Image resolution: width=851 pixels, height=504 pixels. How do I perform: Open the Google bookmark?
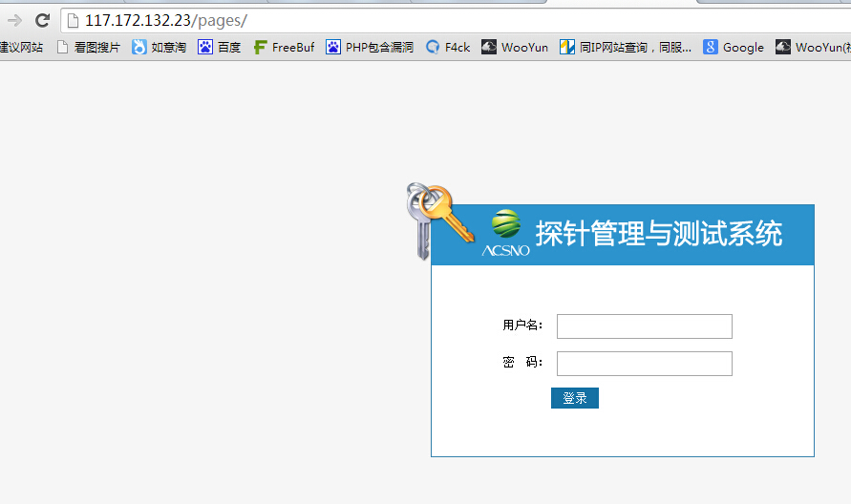tap(734, 48)
